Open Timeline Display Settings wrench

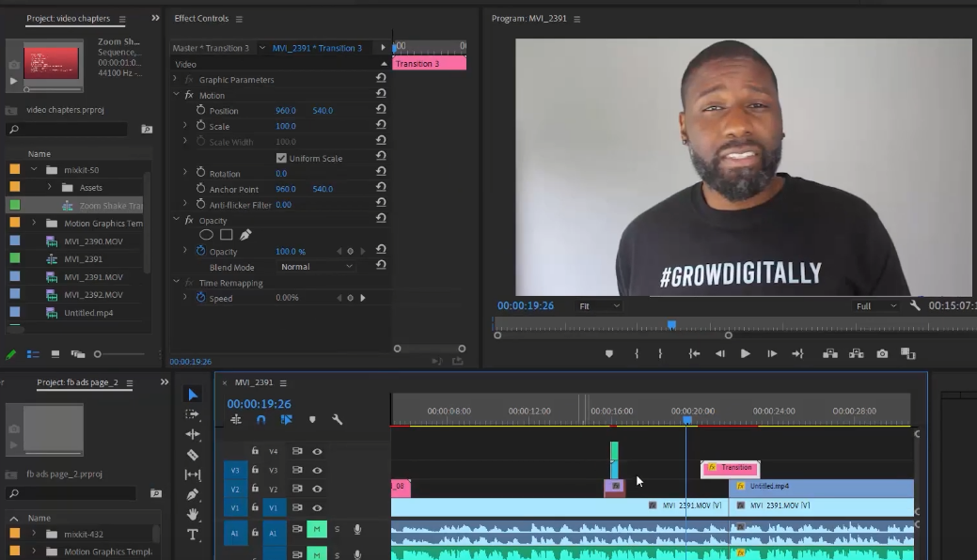[337, 420]
